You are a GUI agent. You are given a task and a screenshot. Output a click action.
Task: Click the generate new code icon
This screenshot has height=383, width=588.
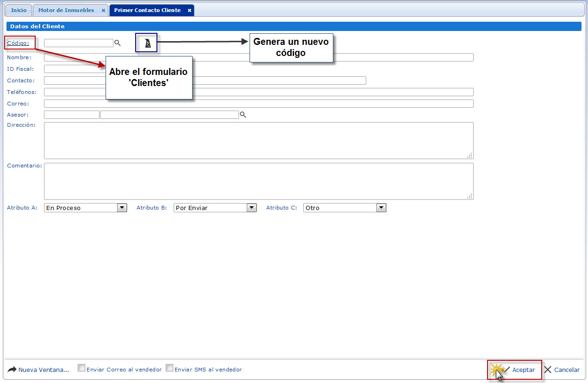point(148,43)
